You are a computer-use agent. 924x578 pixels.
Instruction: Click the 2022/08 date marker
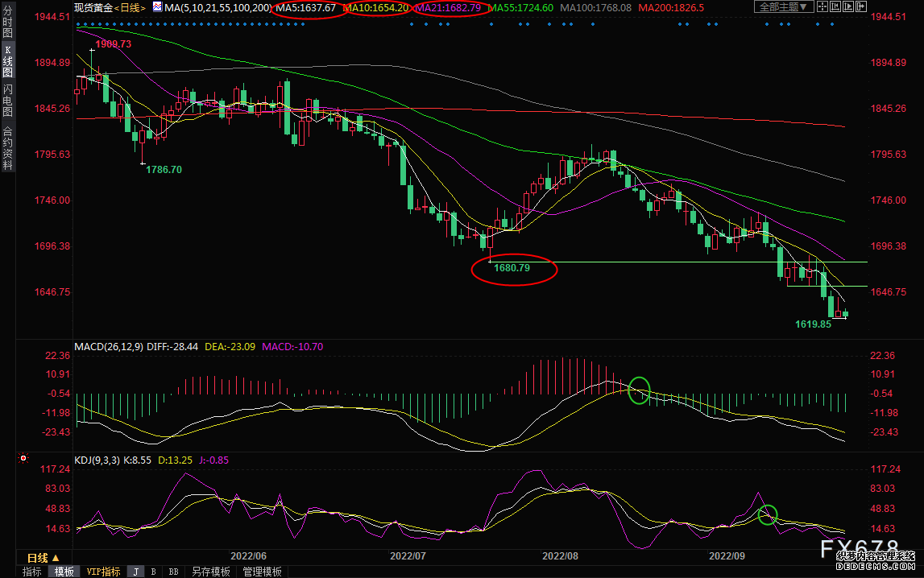[x=561, y=556]
